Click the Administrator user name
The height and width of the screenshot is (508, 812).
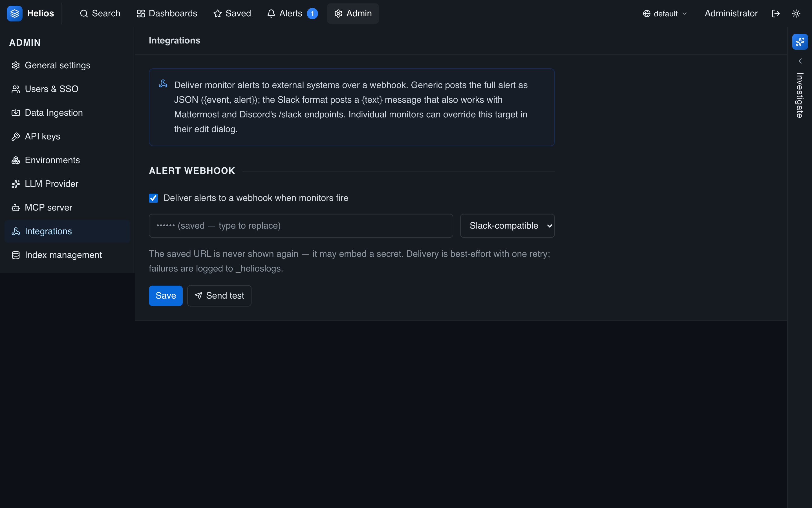coord(731,14)
